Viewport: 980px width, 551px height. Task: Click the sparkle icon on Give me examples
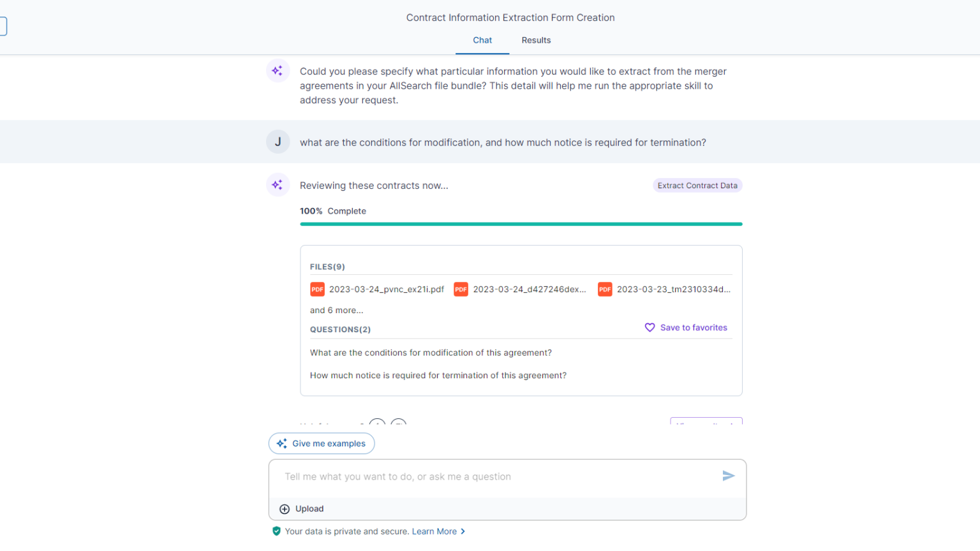click(281, 444)
